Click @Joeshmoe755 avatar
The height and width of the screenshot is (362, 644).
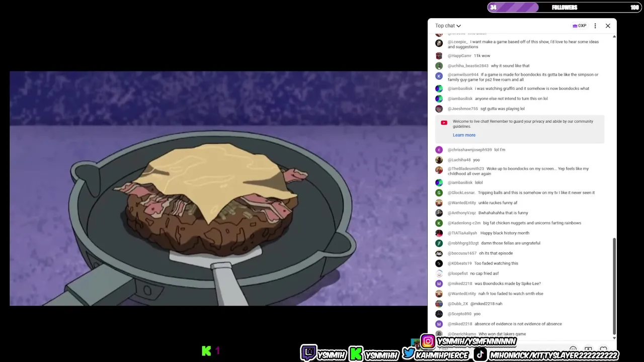(x=439, y=109)
